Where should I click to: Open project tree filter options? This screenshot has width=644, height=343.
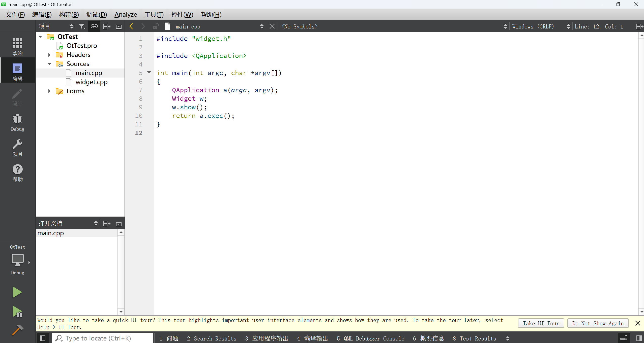click(82, 26)
